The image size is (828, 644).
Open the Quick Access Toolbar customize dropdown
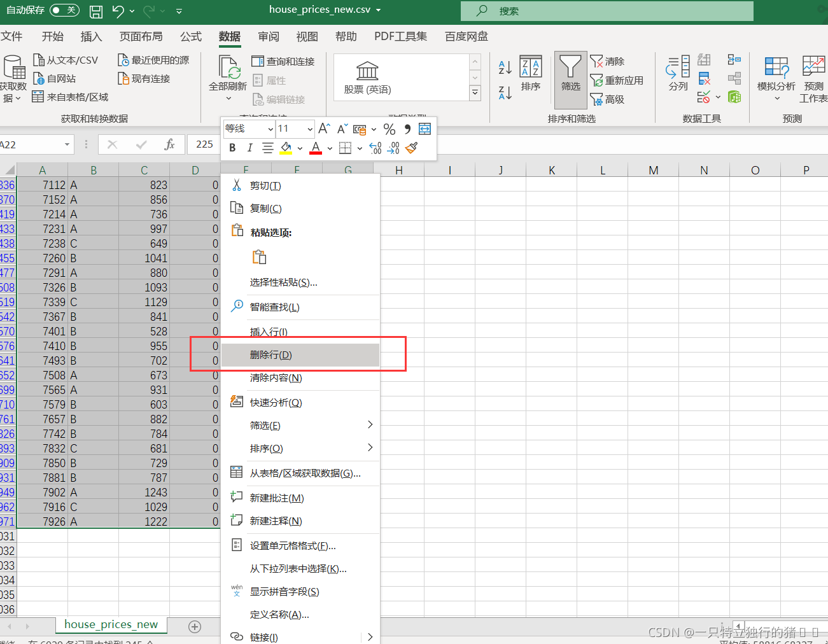179,11
